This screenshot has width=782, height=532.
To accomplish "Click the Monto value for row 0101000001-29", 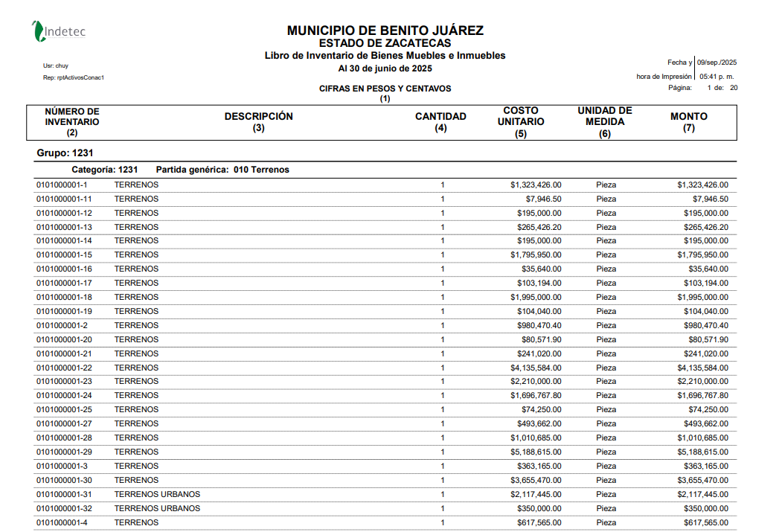I will click(x=702, y=452).
